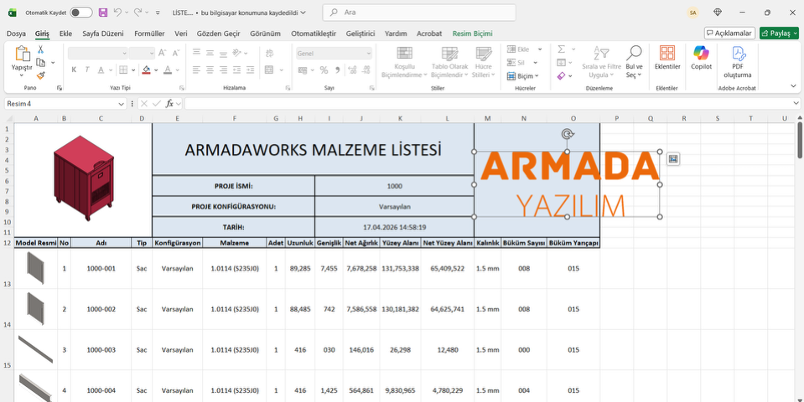Click the Paylaş share button
This screenshot has width=804, height=402.
pyautogui.click(x=779, y=33)
